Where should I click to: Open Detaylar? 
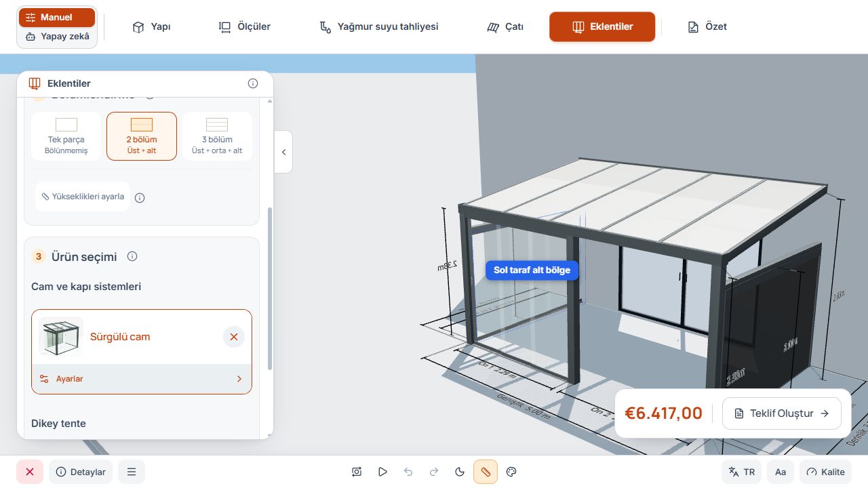coord(81,472)
